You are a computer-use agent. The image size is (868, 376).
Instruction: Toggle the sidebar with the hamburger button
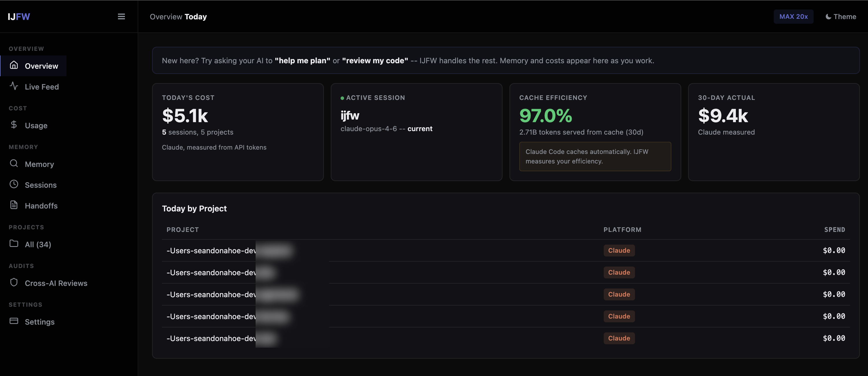pos(121,16)
